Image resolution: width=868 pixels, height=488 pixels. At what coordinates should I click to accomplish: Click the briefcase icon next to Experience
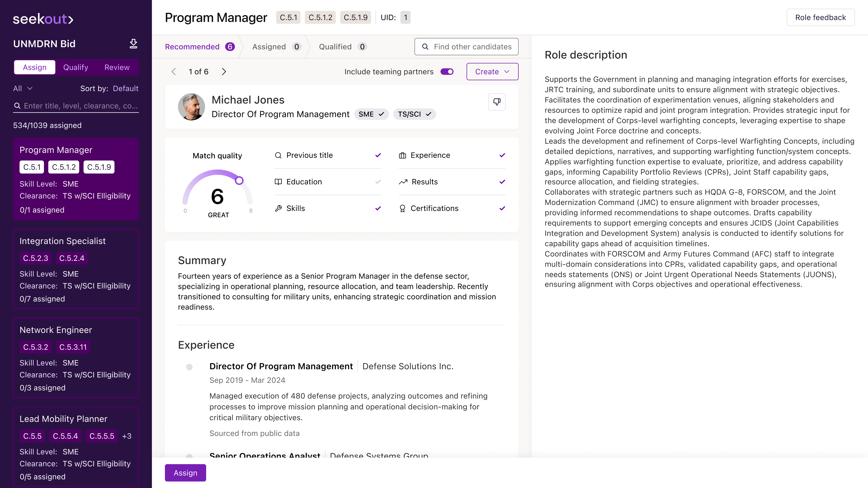[402, 155]
